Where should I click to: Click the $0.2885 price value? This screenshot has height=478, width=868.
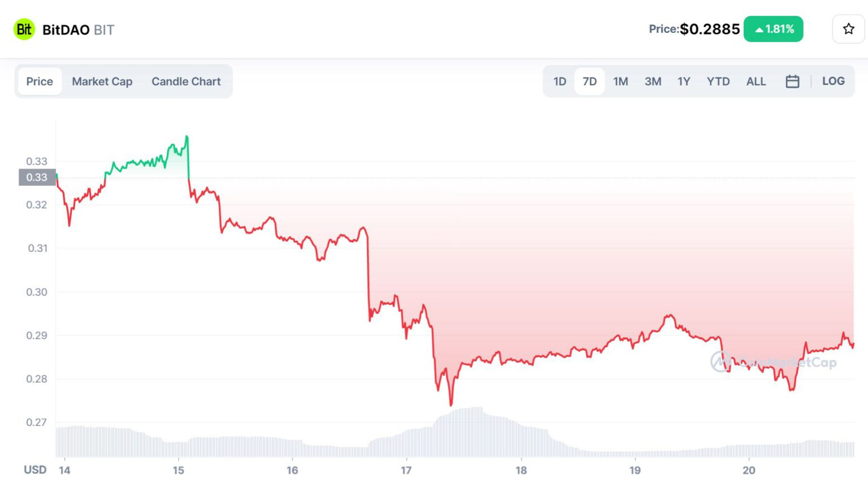pyautogui.click(x=709, y=29)
